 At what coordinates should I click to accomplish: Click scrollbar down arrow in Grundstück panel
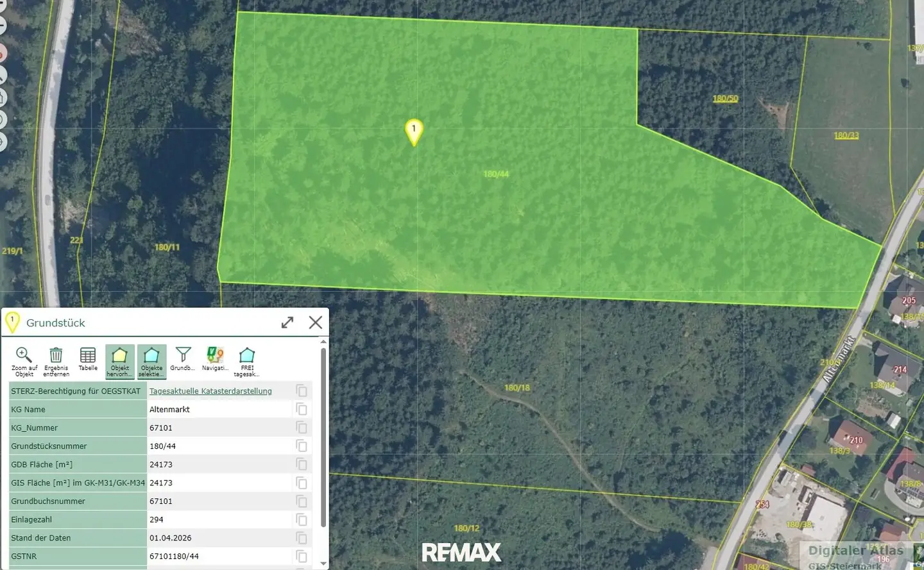pyautogui.click(x=323, y=564)
